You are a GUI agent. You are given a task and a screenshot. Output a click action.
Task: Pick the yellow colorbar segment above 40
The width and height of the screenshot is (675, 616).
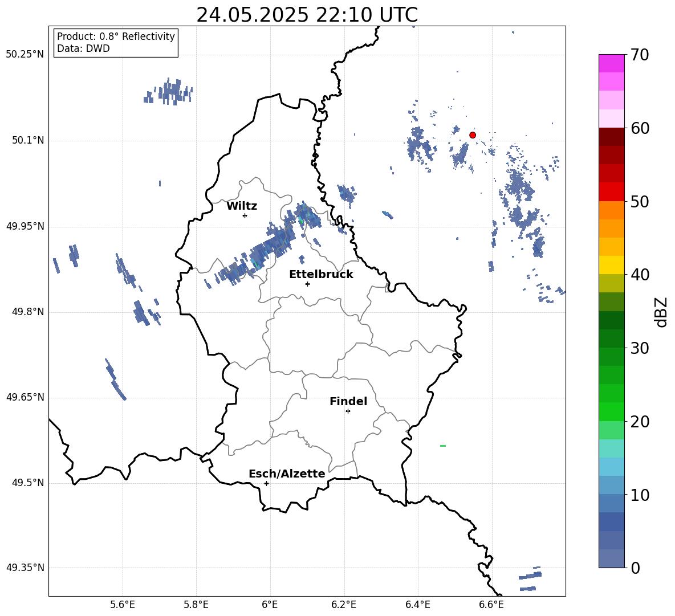tap(611, 265)
